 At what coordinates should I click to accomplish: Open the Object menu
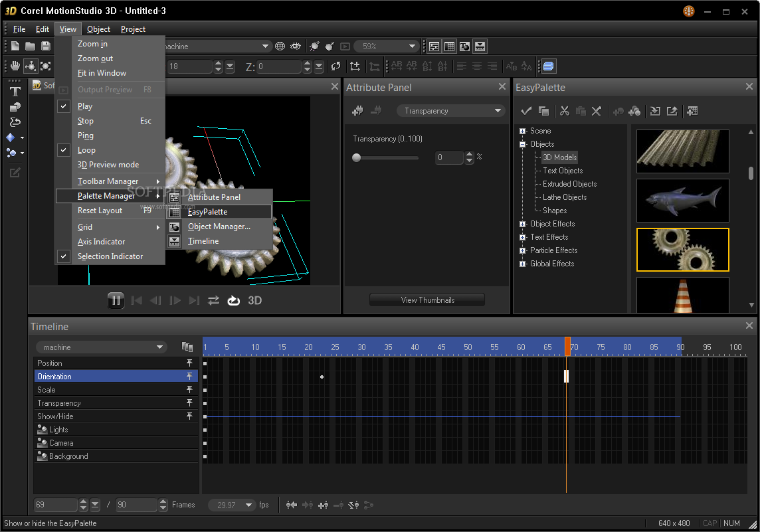tap(98, 29)
